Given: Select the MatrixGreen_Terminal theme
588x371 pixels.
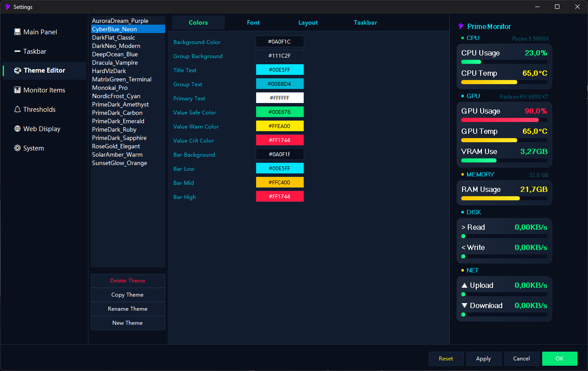Looking at the screenshot, I should pyautogui.click(x=128, y=79).
